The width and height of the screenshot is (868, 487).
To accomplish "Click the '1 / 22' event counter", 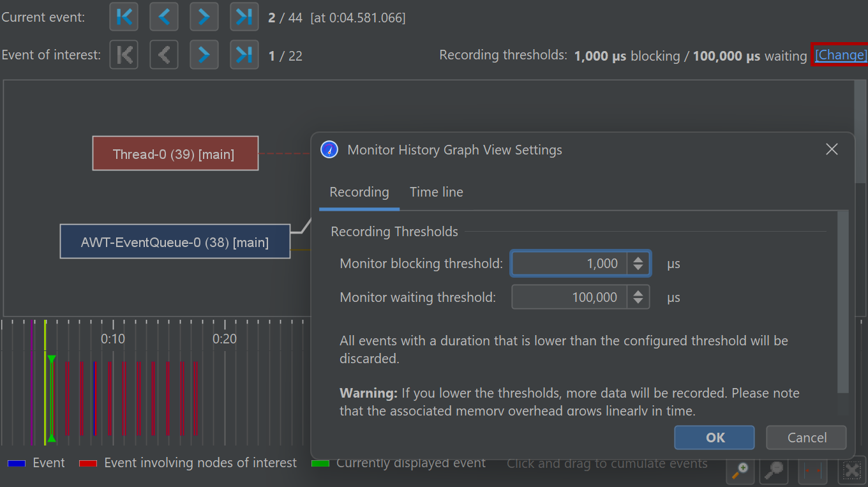I will point(285,56).
